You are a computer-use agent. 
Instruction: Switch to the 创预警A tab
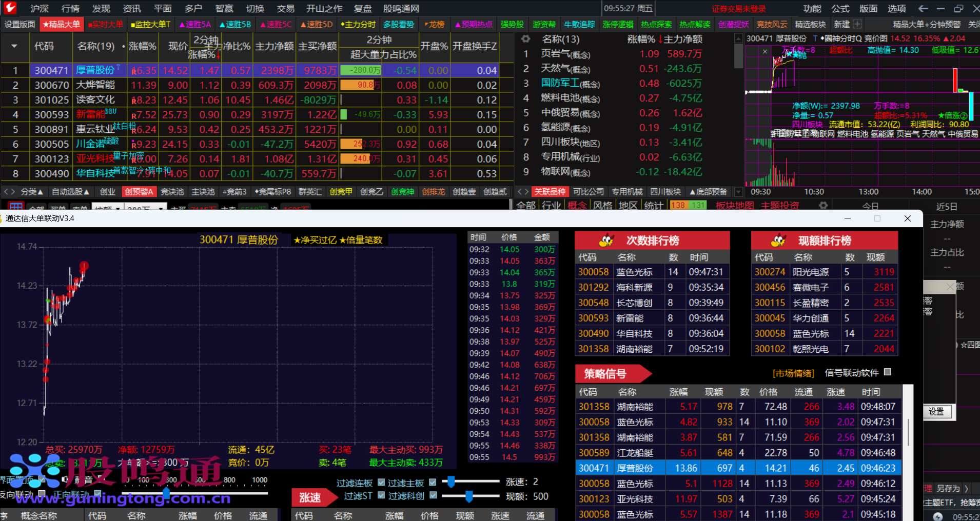coord(139,192)
